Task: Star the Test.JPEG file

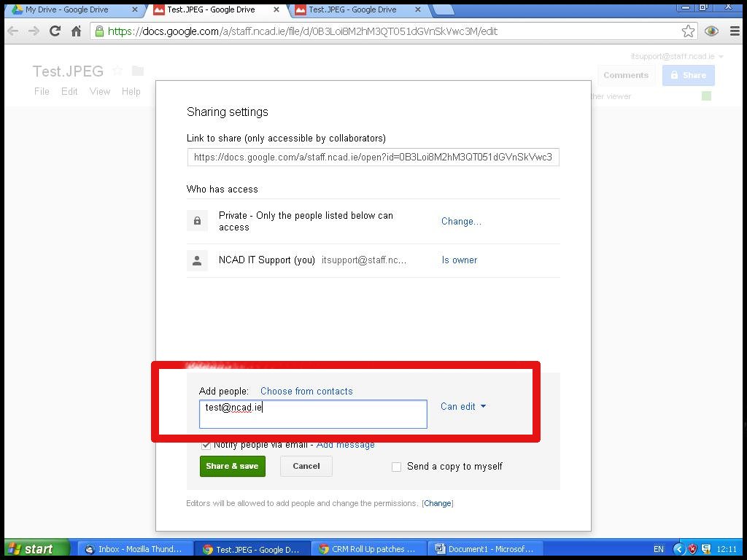Action: [117, 71]
